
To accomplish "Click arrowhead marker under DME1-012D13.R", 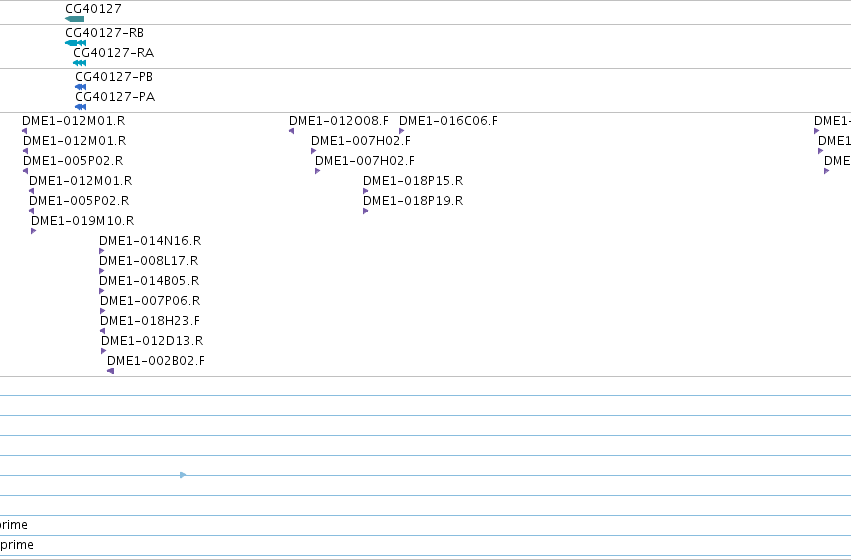I will (x=104, y=351).
